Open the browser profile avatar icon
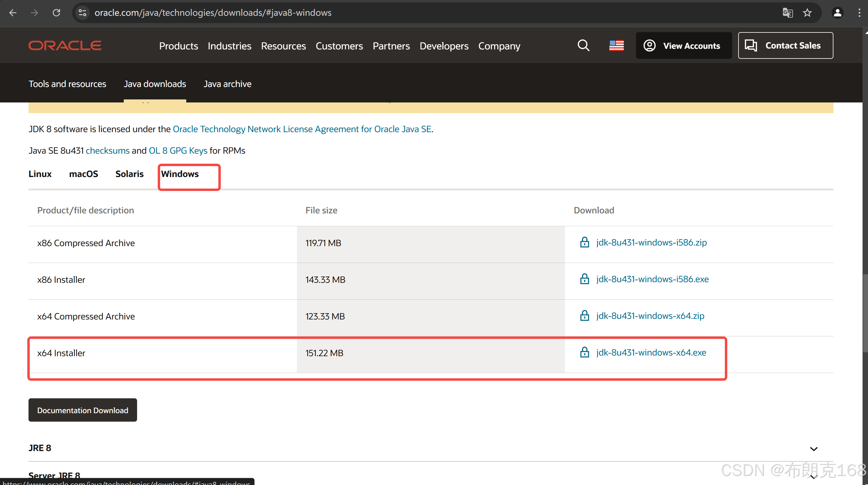 tap(837, 13)
